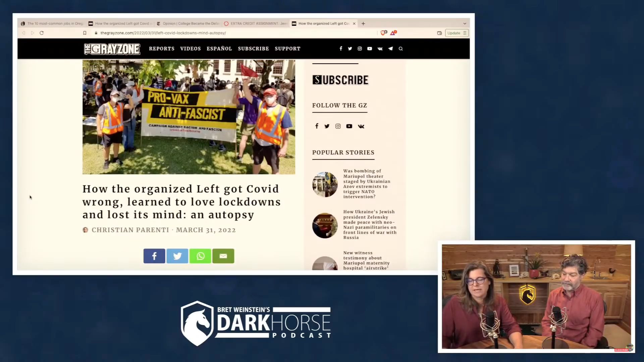Share article via green WhatsApp button

pyautogui.click(x=200, y=256)
